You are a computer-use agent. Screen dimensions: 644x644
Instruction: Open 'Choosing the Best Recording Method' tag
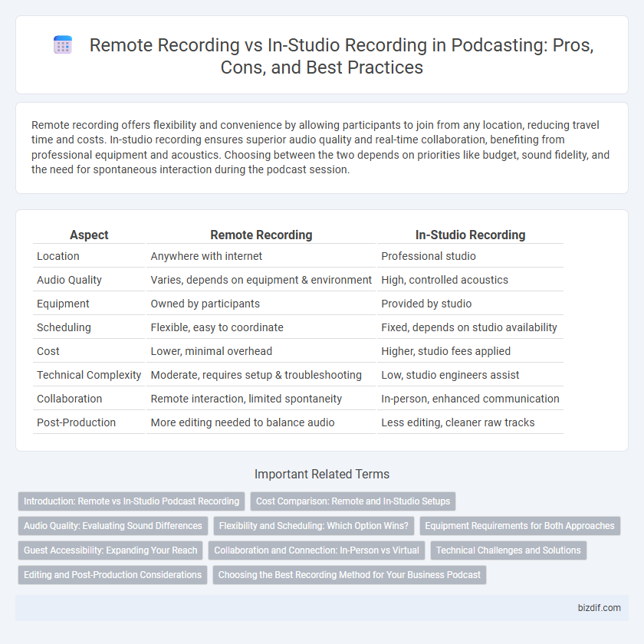[x=349, y=574]
